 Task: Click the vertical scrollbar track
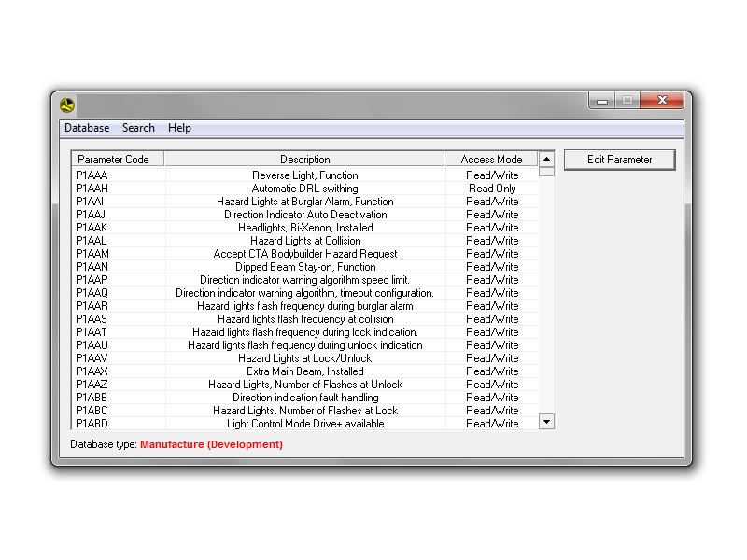click(546, 299)
